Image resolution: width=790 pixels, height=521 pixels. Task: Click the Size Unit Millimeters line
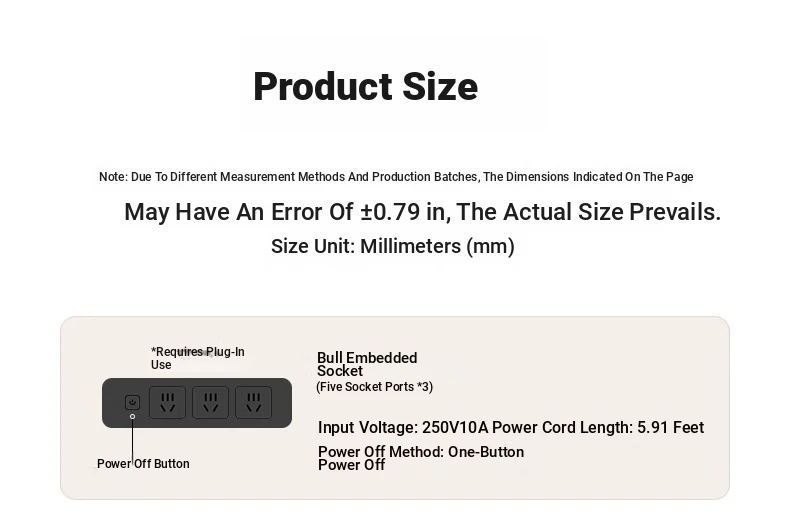(x=392, y=246)
